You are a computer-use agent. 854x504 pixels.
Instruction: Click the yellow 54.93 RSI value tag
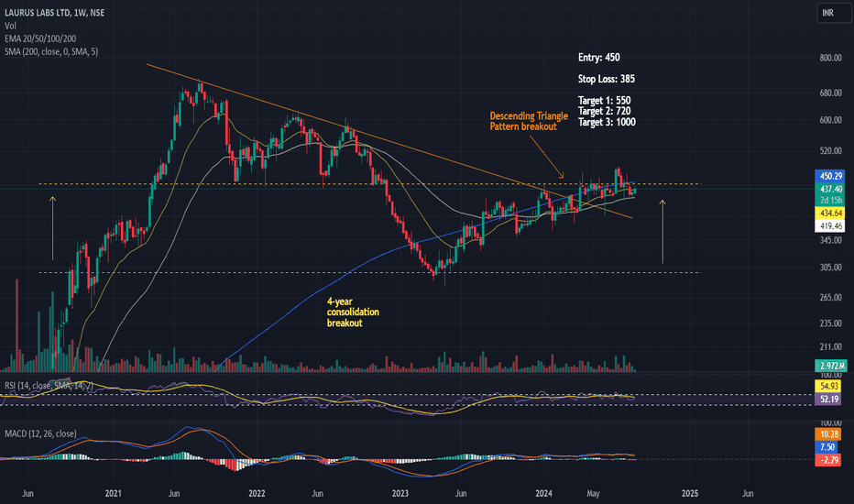click(x=827, y=387)
